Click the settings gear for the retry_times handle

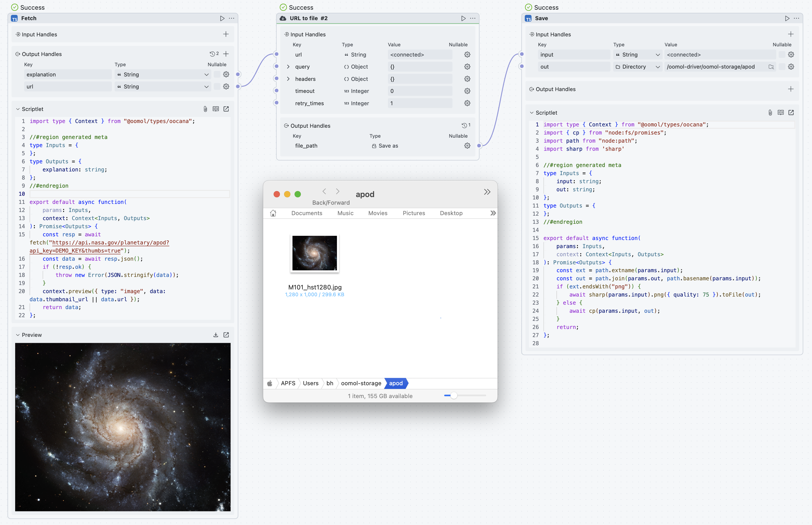467,103
